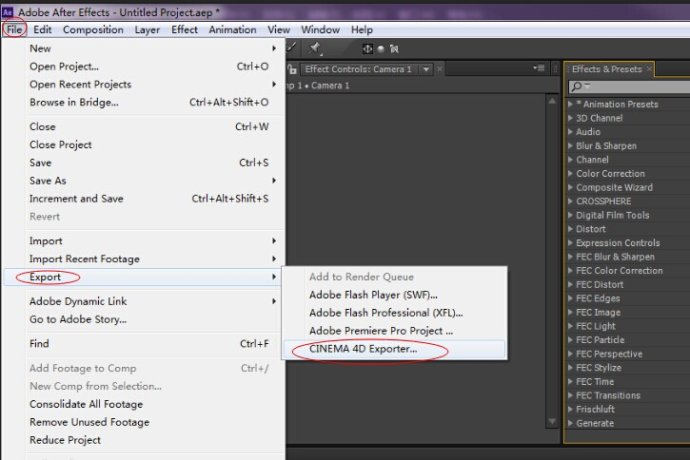The height and width of the screenshot is (460, 690).
Task: Select the view axis mode icon
Action: [x=394, y=49]
